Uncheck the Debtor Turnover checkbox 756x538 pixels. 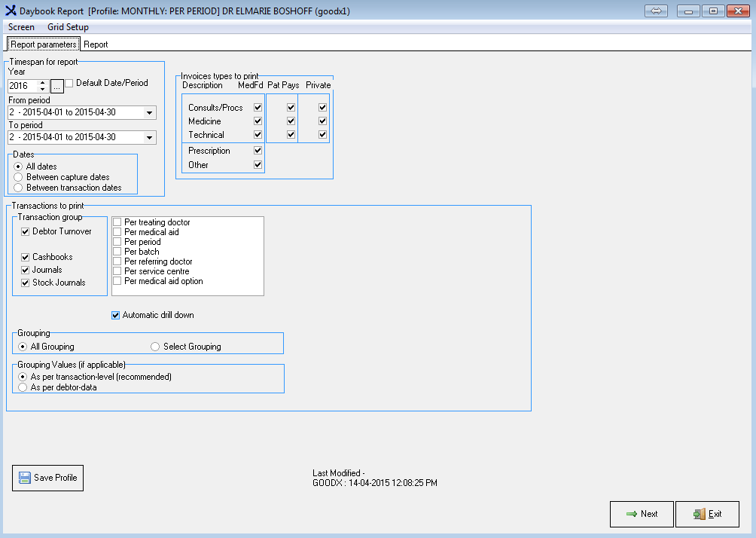(26, 232)
